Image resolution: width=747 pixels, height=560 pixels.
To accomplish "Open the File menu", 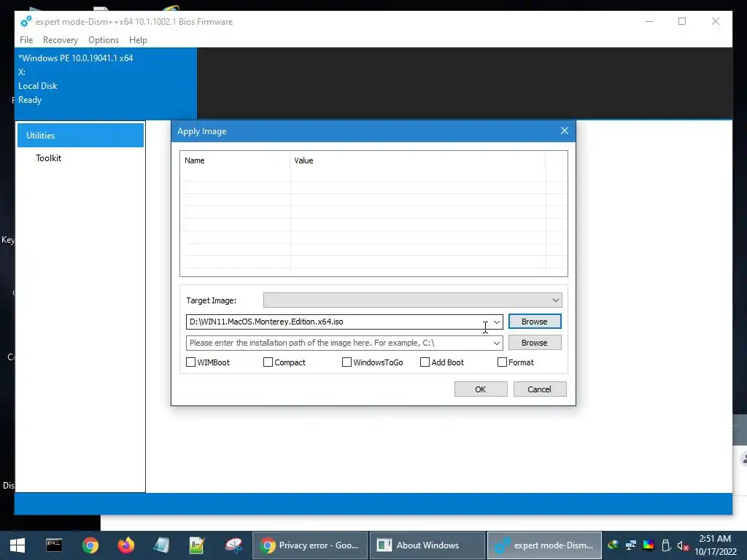I will tap(26, 40).
